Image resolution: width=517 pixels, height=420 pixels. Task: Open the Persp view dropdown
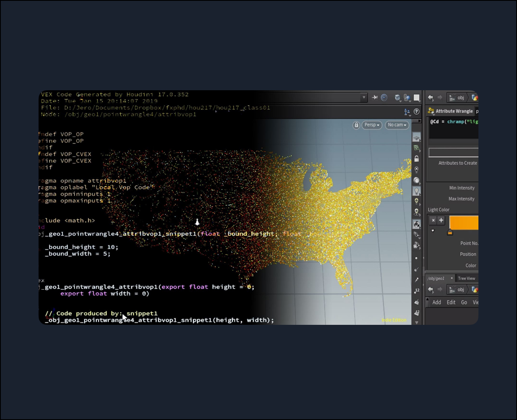click(372, 125)
